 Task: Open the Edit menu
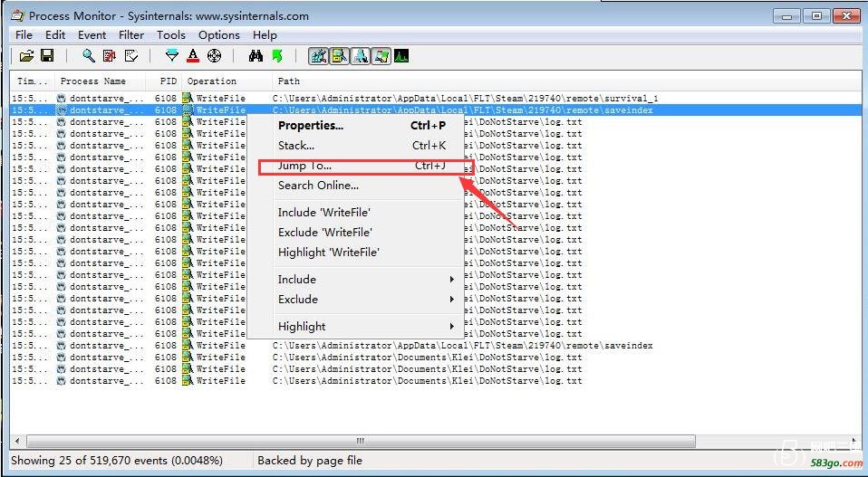pyautogui.click(x=55, y=34)
